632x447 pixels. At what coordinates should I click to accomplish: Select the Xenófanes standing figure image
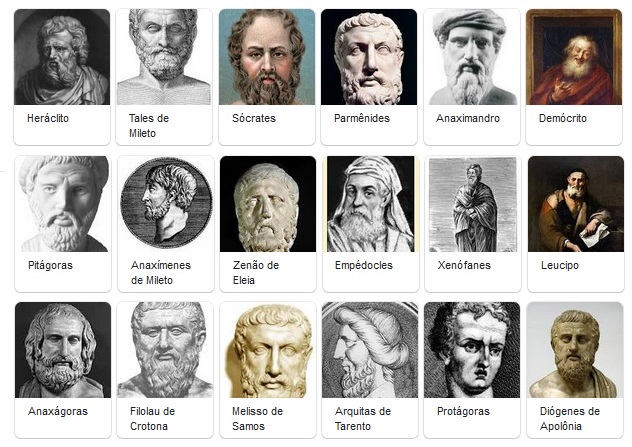coord(473,204)
